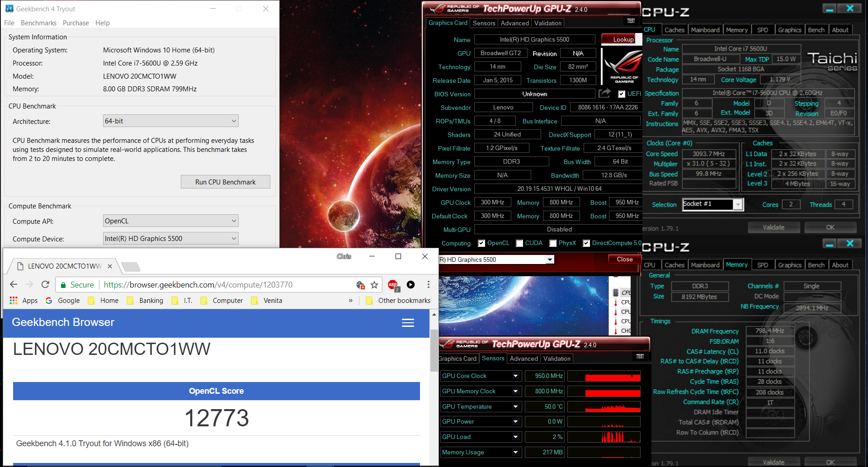
Task: Open the Google bookmark
Action: 62,301
